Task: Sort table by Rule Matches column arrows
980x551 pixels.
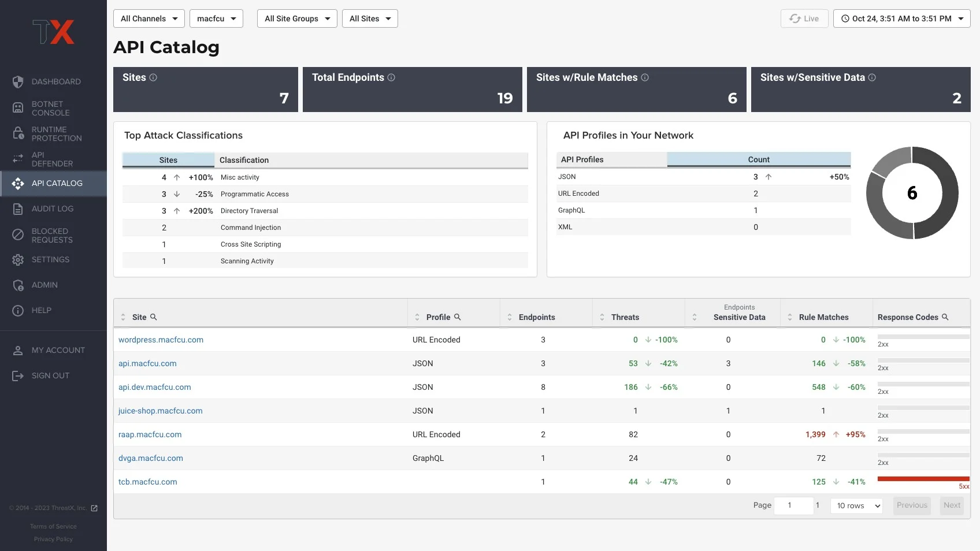Action: pos(790,317)
